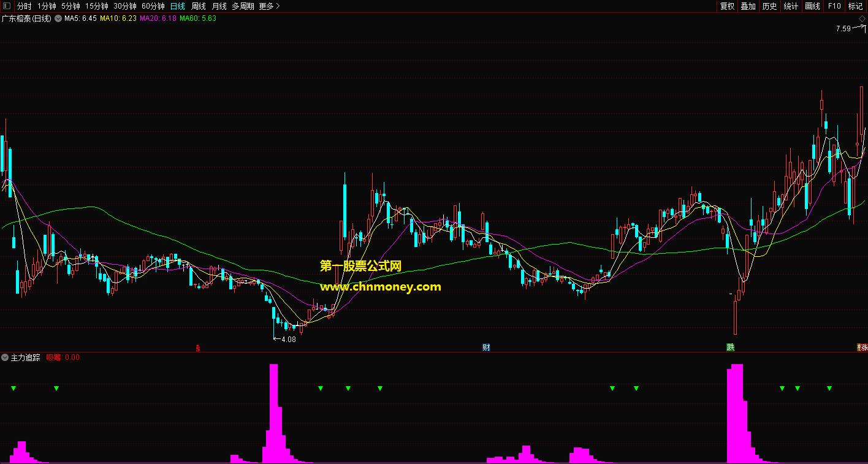Image resolution: width=868 pixels, height=464 pixels.
Task: Open F10 company info
Action: [834, 6]
